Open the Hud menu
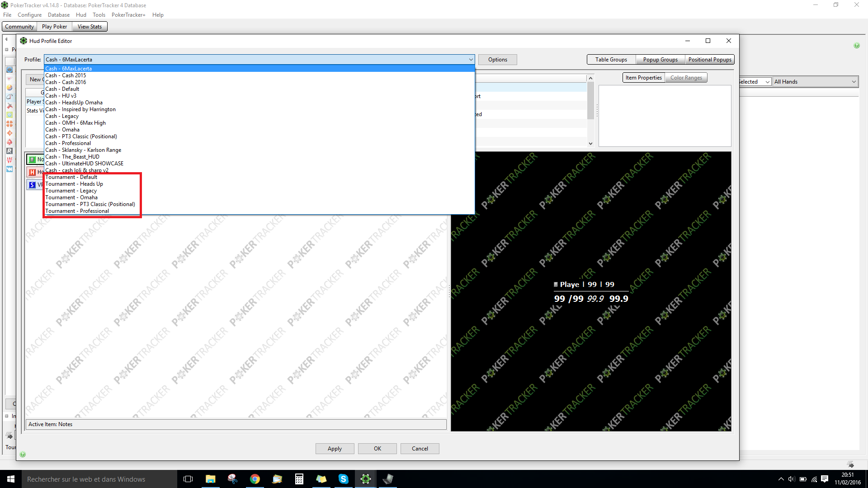The image size is (868, 488). (x=81, y=15)
